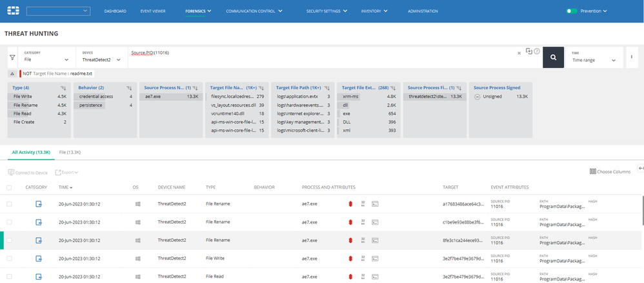
Task: Select the File Write filter in Type facet
Action: [x=23, y=96]
